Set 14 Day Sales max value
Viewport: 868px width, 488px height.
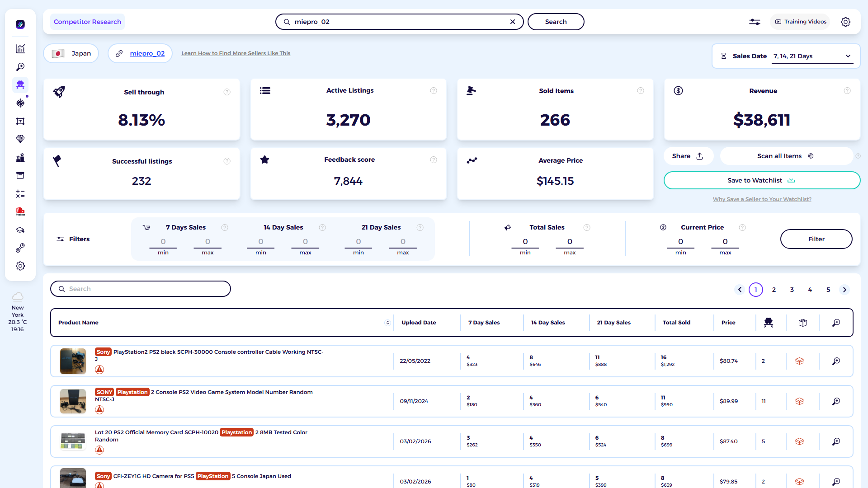click(x=305, y=242)
